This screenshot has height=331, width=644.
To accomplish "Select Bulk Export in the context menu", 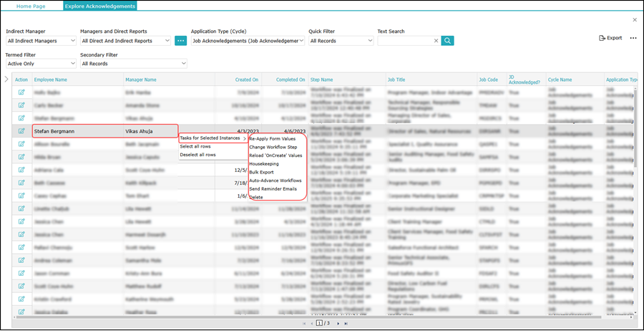I will (261, 172).
